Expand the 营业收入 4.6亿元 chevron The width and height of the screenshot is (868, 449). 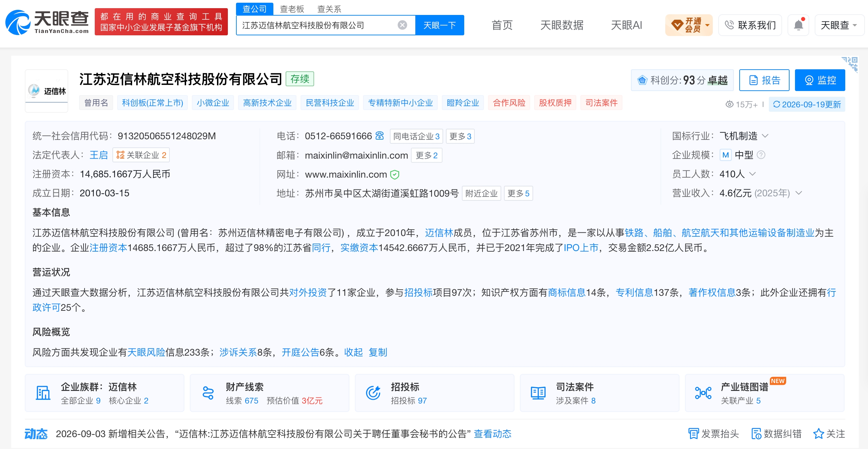[x=799, y=193]
